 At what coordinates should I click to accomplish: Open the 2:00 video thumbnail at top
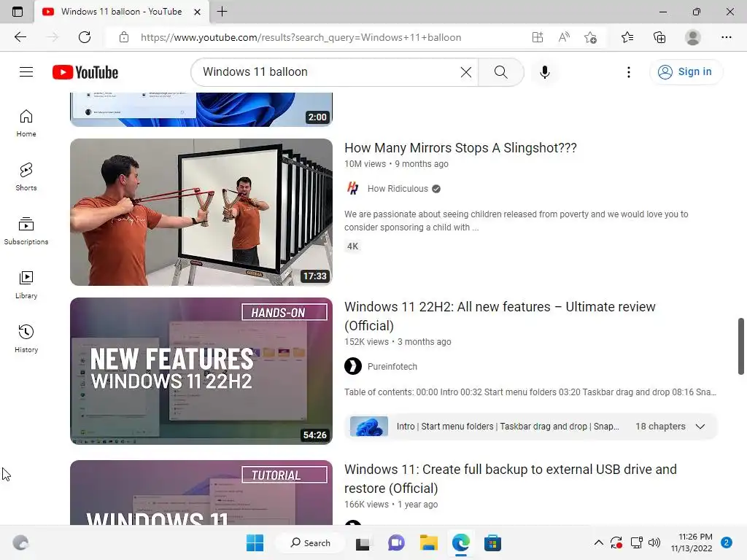point(201,109)
